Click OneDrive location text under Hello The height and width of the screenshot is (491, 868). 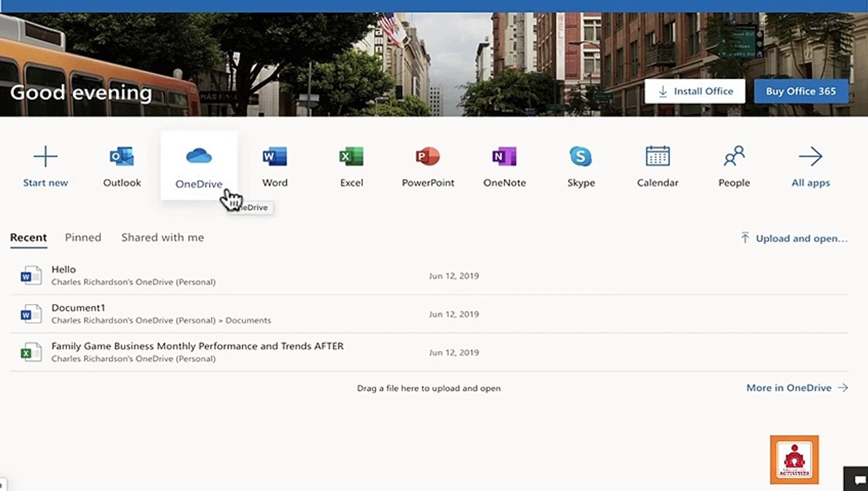[x=134, y=282]
